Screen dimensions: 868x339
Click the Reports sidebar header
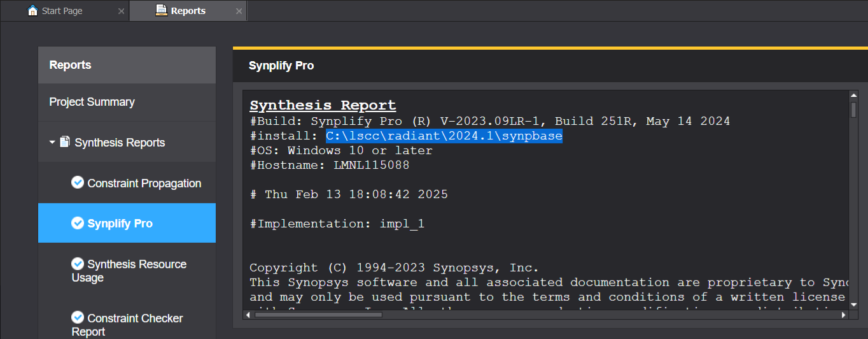point(127,65)
